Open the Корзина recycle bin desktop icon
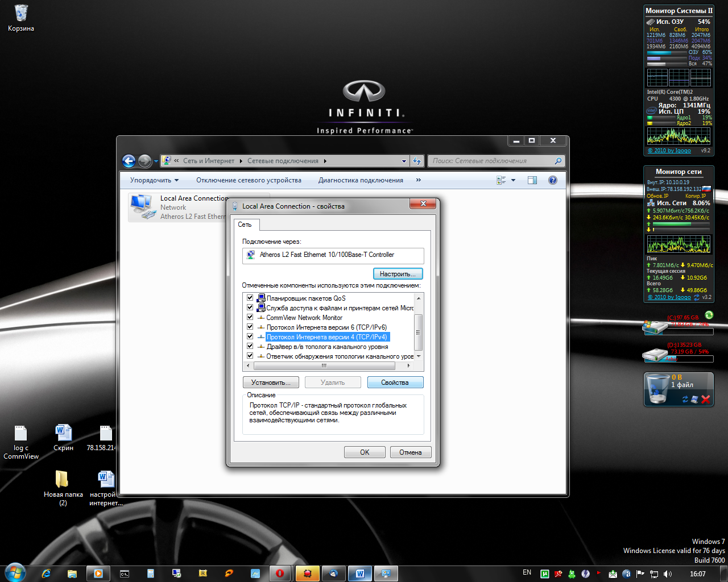Screen dimensions: 728x582 coord(21,18)
